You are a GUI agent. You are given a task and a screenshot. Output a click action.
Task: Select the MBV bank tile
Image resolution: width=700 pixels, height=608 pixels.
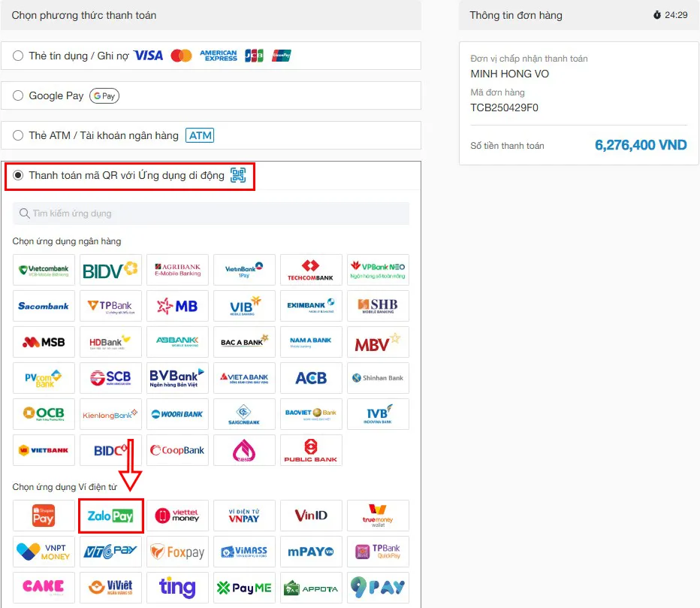[x=378, y=342]
